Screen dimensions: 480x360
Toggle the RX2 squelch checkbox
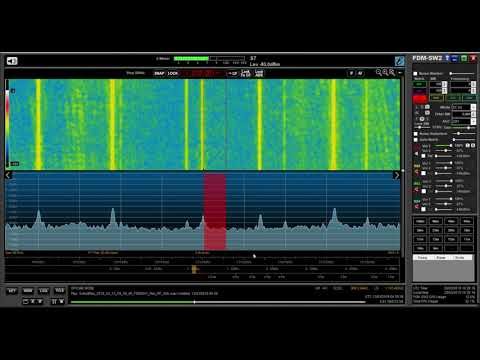point(423,173)
